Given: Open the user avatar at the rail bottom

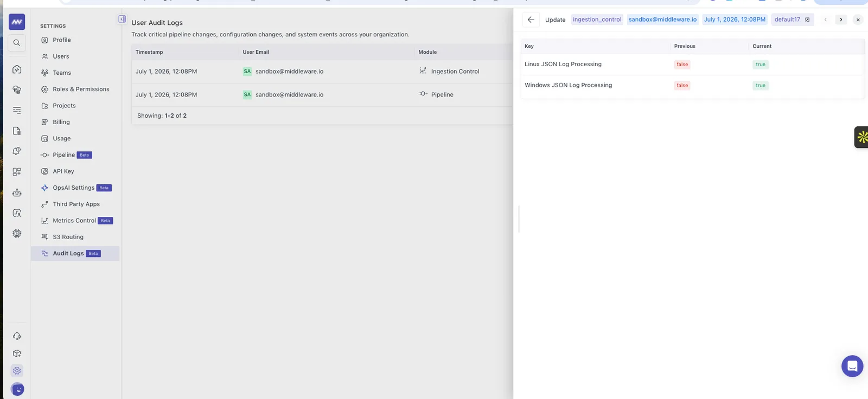Looking at the screenshot, I should [x=17, y=389].
